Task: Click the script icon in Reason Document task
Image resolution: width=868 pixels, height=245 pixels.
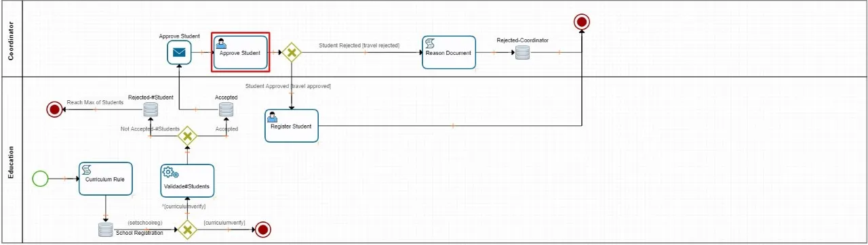Action: (430, 43)
